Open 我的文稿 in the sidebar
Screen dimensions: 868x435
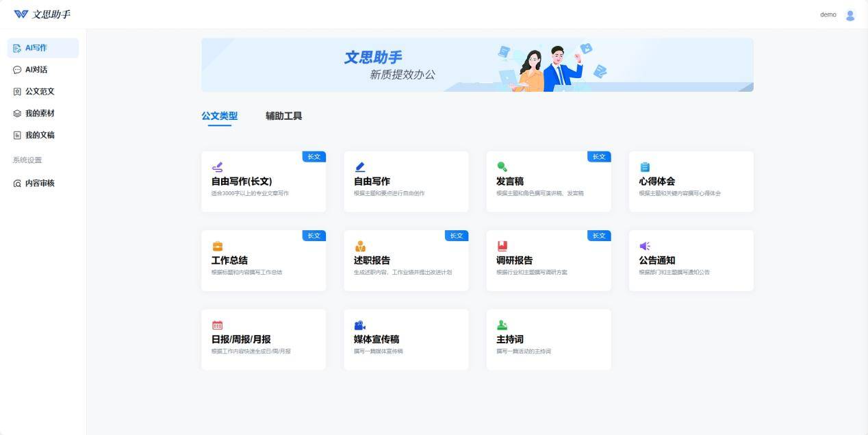40,136
